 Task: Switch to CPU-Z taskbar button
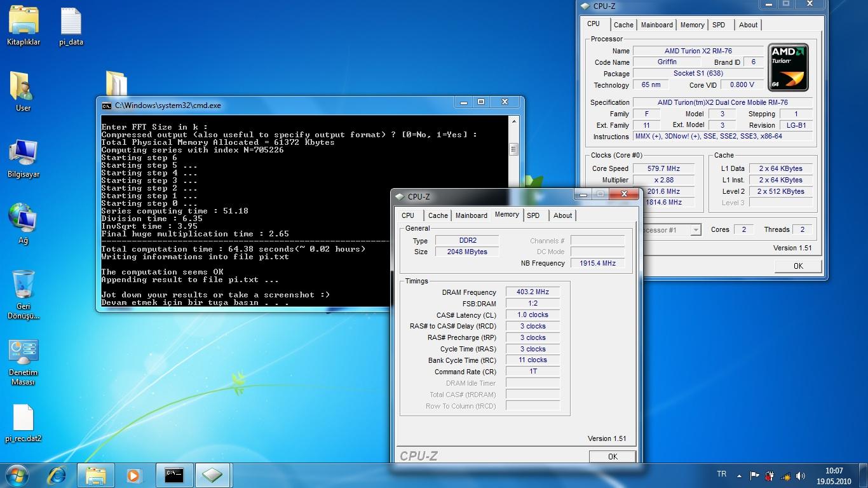tap(213, 475)
